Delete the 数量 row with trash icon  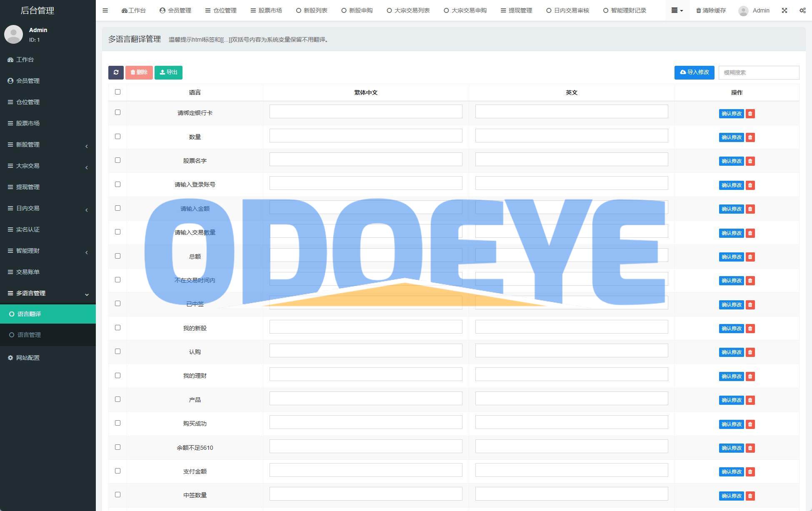(x=750, y=137)
